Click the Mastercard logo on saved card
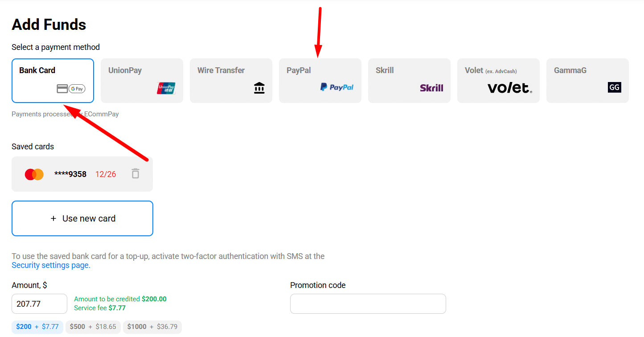This screenshot has width=644, height=337. click(34, 174)
